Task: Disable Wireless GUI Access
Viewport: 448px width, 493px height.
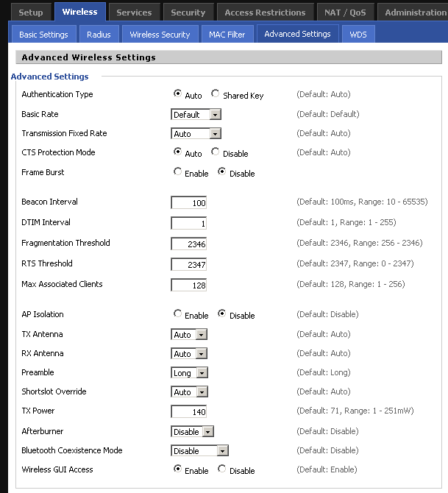Action: (x=221, y=469)
